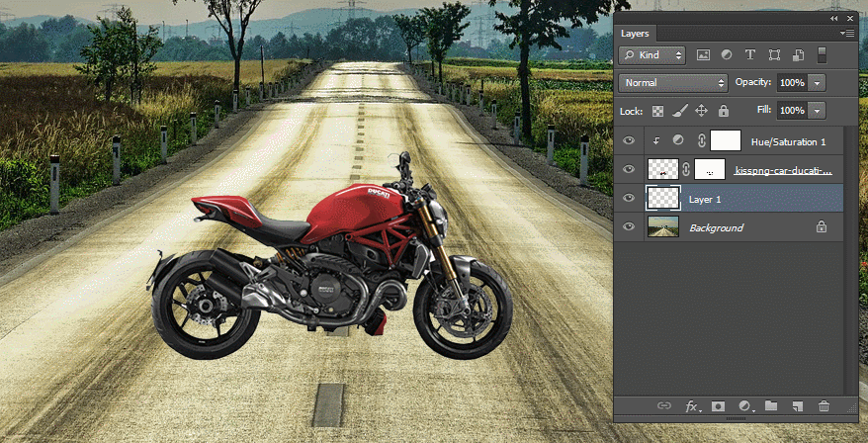Screen dimensions: 868x443
Task: Click Hue/Saturation 1 mask thumbnail
Action: point(726,140)
